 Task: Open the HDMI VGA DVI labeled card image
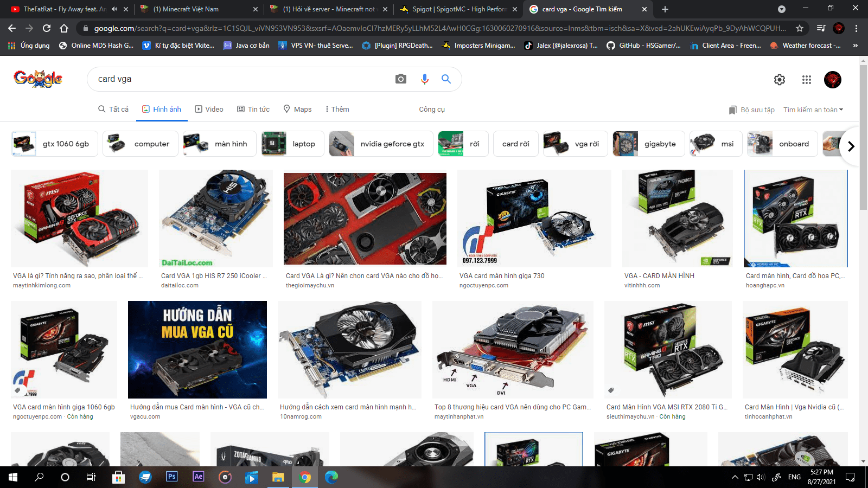pyautogui.click(x=513, y=350)
